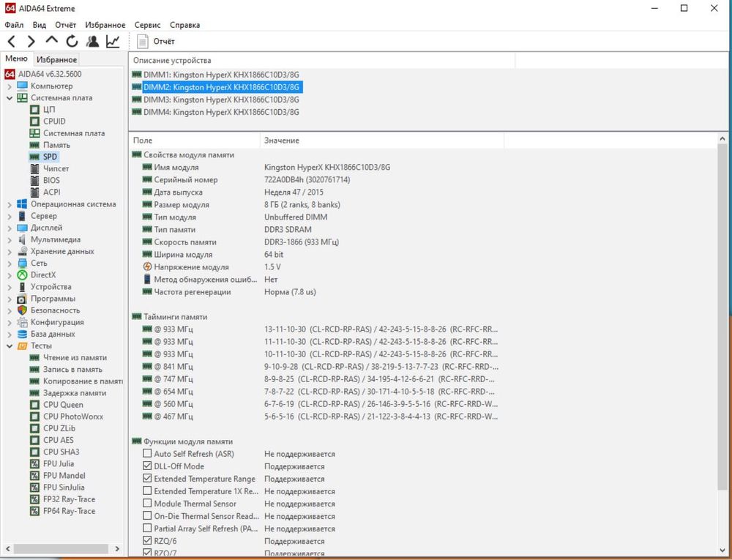Select the DIMM1 Kingston HyperX module

[216, 75]
